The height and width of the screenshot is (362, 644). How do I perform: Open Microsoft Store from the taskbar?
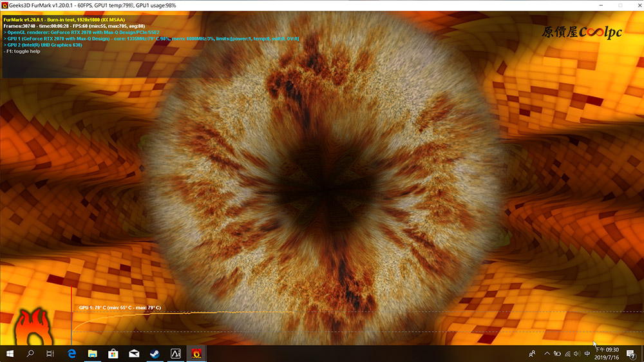113,354
